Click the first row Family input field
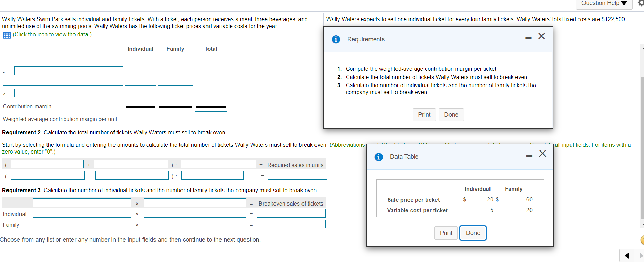 (x=175, y=59)
